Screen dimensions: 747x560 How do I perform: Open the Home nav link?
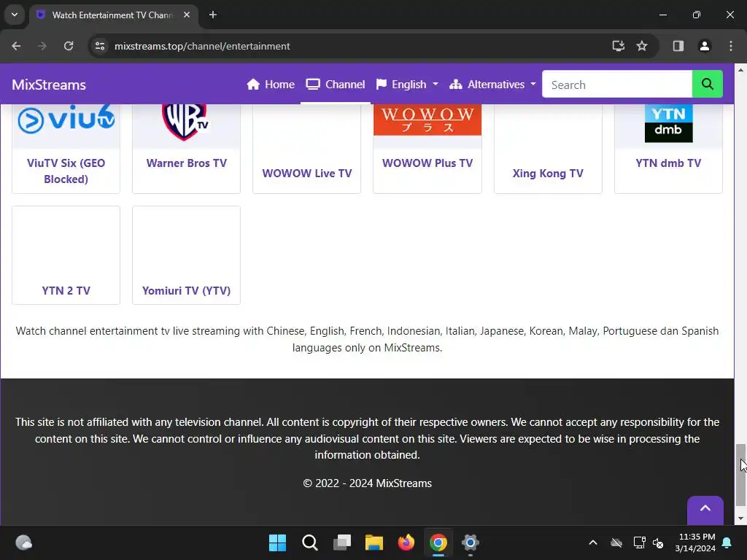pos(271,85)
